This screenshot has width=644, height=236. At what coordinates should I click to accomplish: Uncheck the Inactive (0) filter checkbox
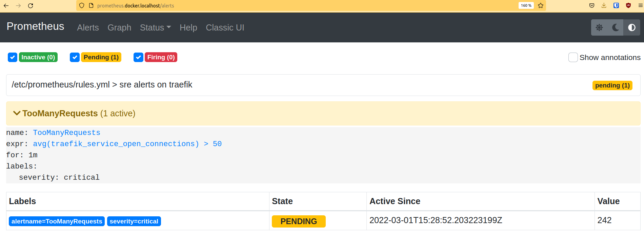tap(13, 57)
